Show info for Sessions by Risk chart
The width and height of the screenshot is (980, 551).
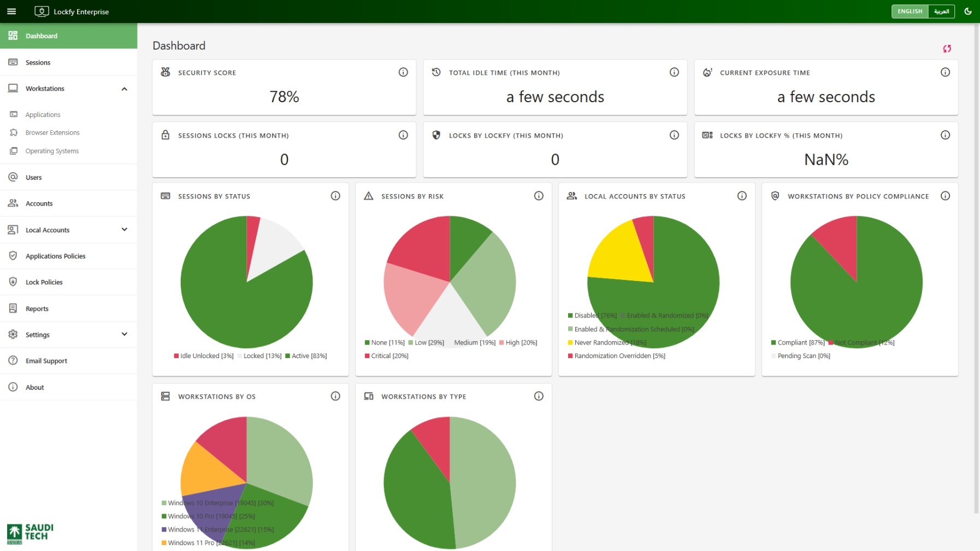coord(539,196)
